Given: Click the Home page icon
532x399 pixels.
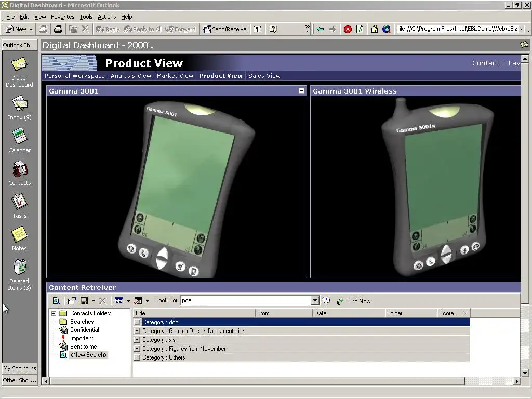Looking at the screenshot, I should point(374,29).
